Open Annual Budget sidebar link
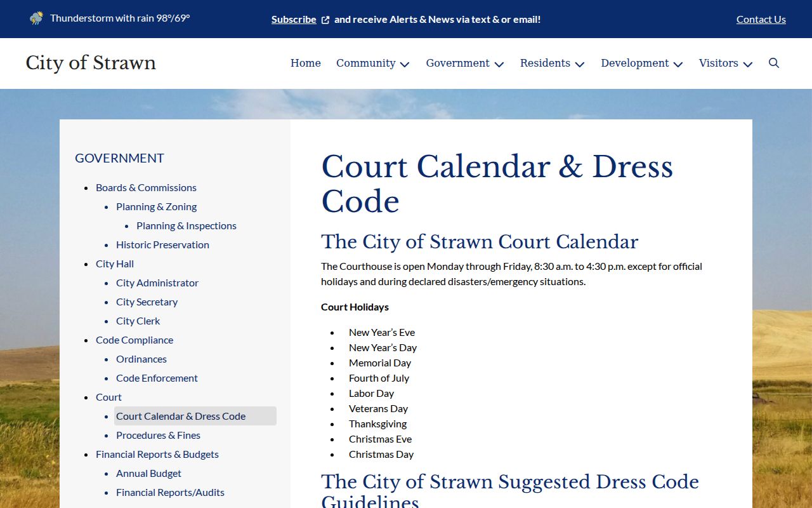812x508 pixels. pos(148,473)
